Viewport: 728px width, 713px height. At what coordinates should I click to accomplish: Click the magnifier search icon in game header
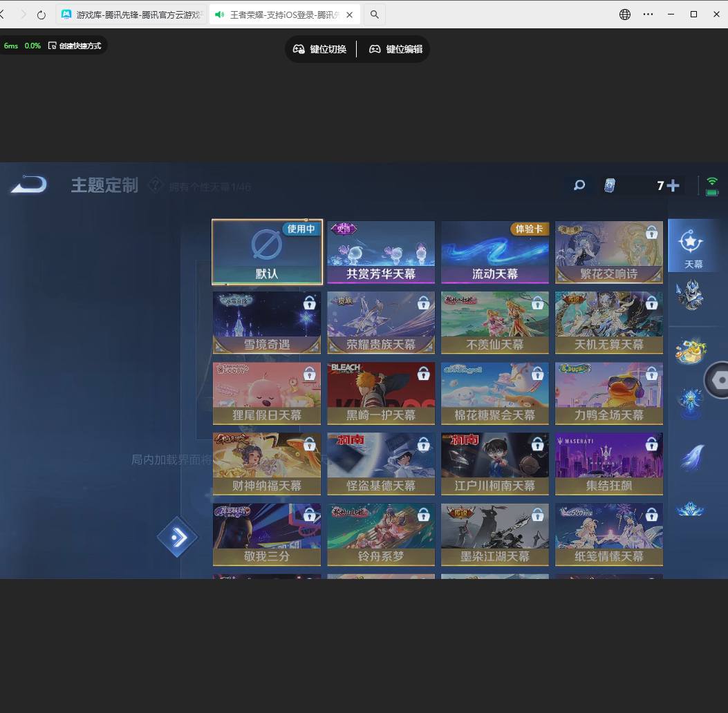pos(579,185)
